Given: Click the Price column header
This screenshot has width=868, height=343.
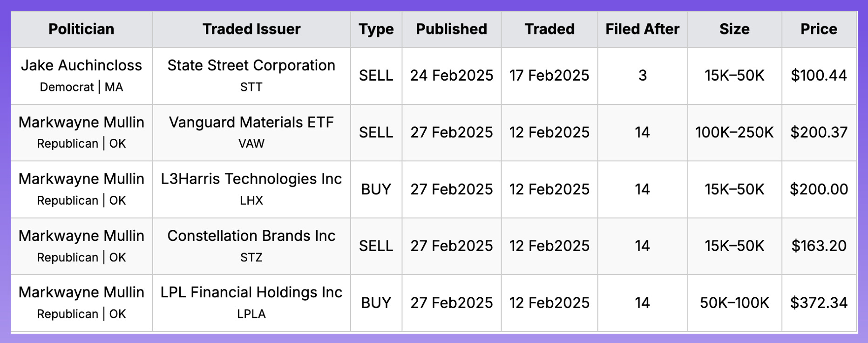Looking at the screenshot, I should pyautogui.click(x=818, y=29).
